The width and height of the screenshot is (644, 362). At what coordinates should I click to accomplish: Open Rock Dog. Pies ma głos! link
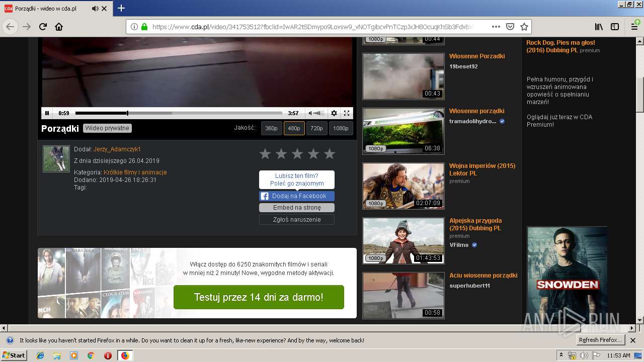click(x=560, y=46)
